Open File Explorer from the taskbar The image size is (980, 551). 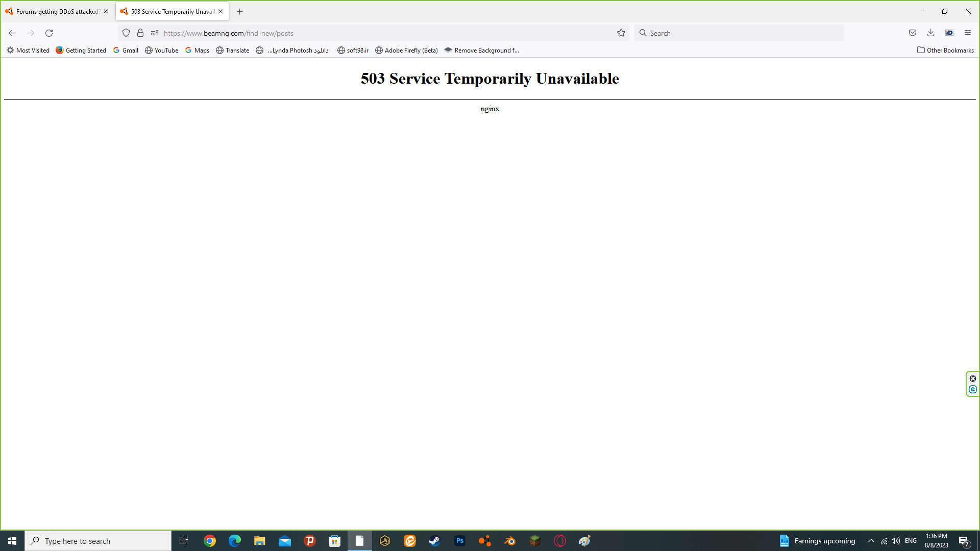(260, 541)
